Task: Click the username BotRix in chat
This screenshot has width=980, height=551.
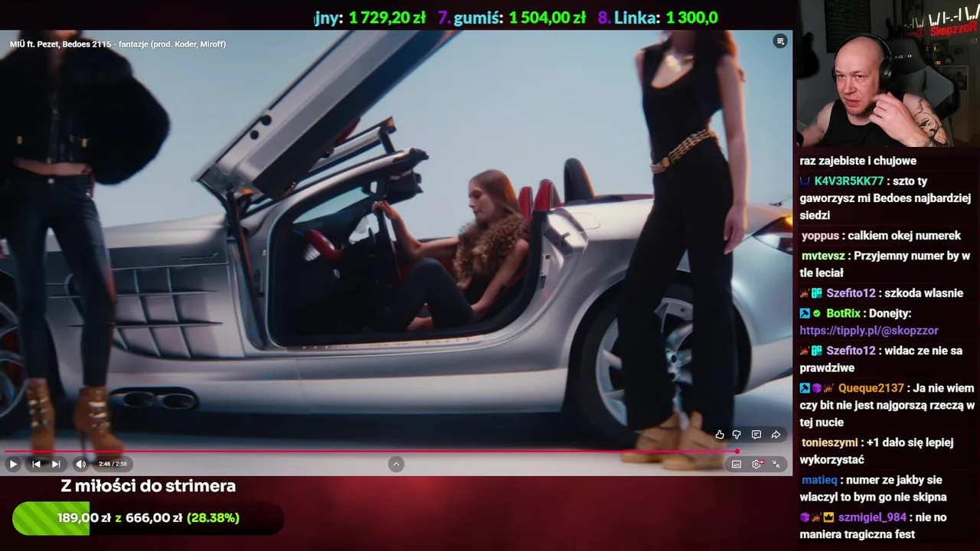Action: click(843, 313)
